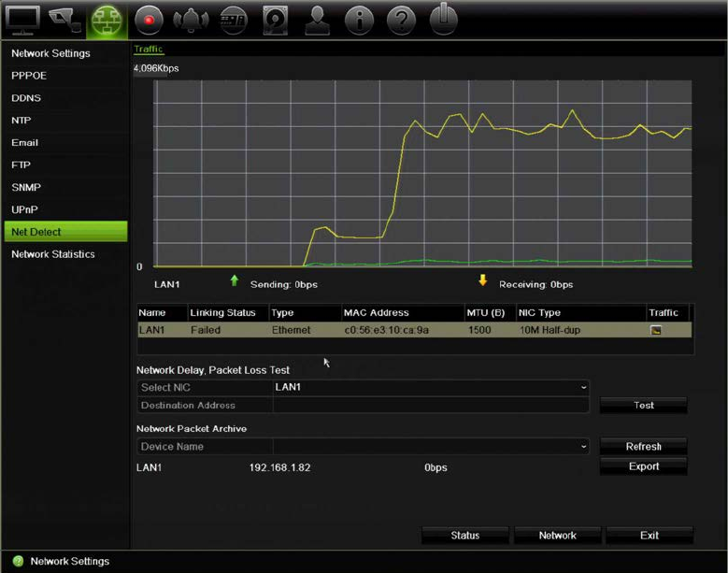Click the Linking Status column header
This screenshot has height=573, width=728.
[222, 312]
